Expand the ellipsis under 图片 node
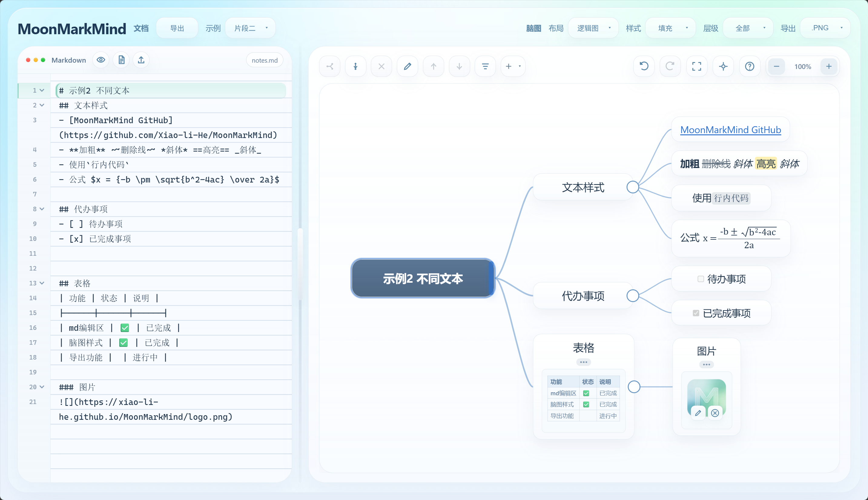 706,365
